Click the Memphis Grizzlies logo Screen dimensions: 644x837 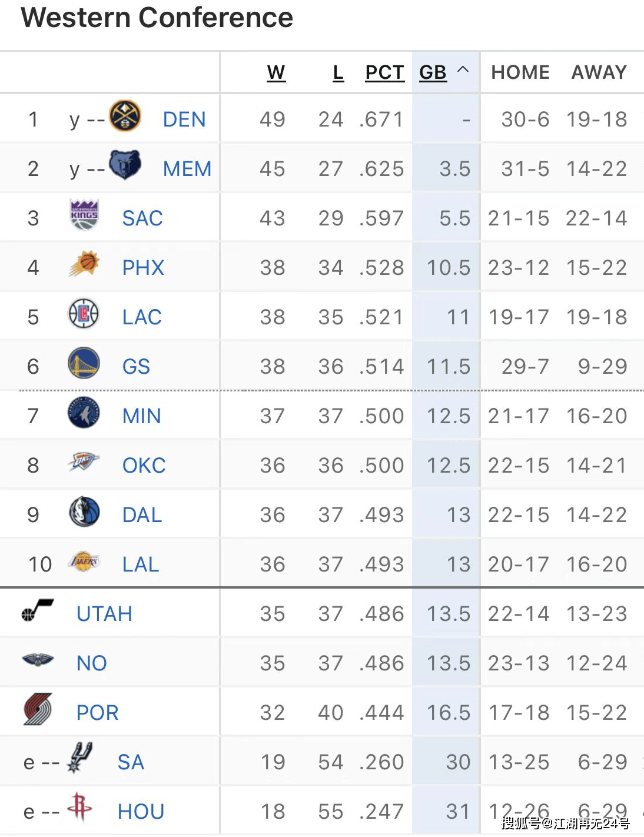[x=125, y=165]
